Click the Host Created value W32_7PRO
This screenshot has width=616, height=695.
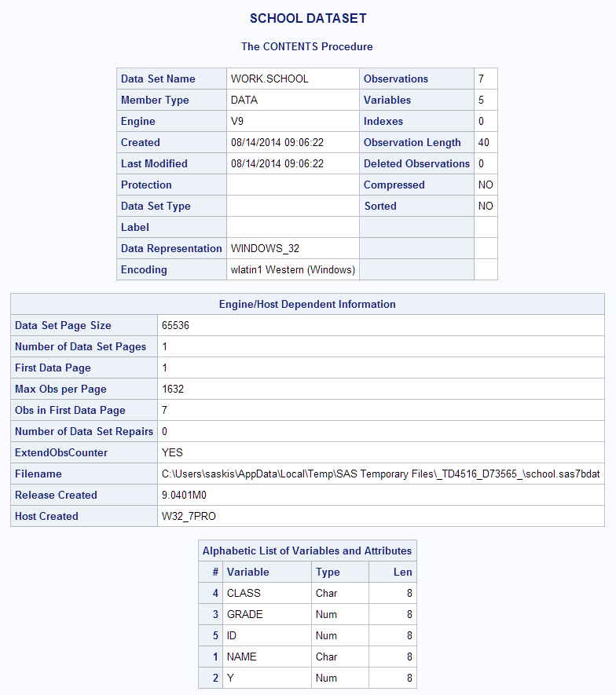pyautogui.click(x=186, y=516)
